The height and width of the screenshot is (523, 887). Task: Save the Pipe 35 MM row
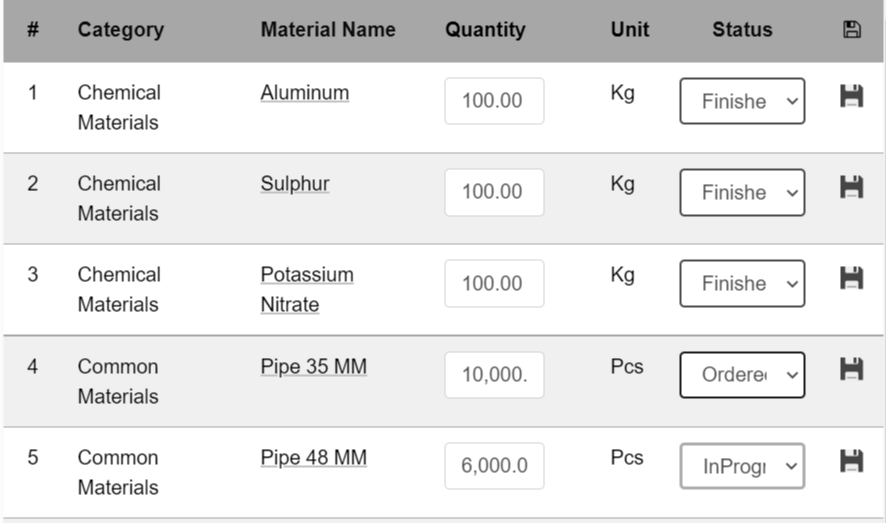[851, 369]
